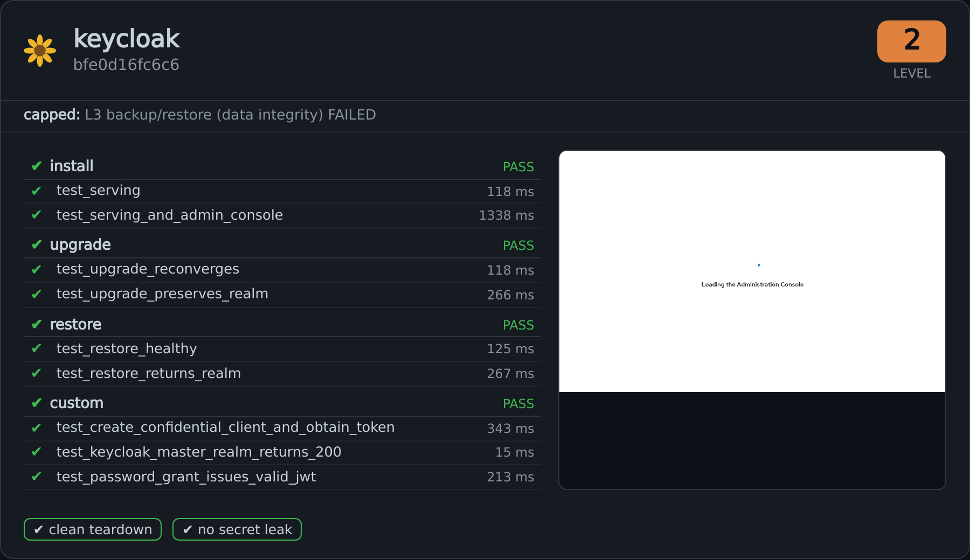Click PASS status of upgrade
Screen dimensions: 970x560
click(x=518, y=246)
